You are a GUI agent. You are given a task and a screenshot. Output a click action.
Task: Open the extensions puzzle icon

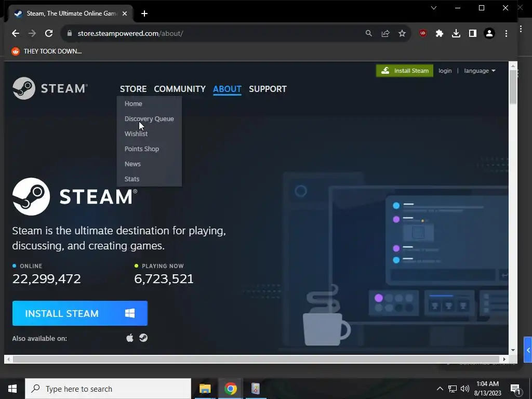[x=440, y=33]
